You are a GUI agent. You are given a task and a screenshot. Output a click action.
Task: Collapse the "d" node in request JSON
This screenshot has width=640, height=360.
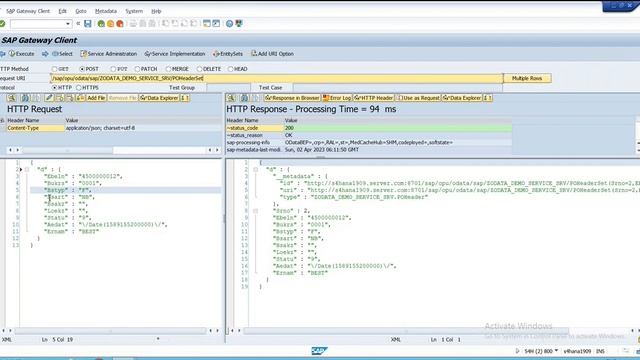pos(27,169)
